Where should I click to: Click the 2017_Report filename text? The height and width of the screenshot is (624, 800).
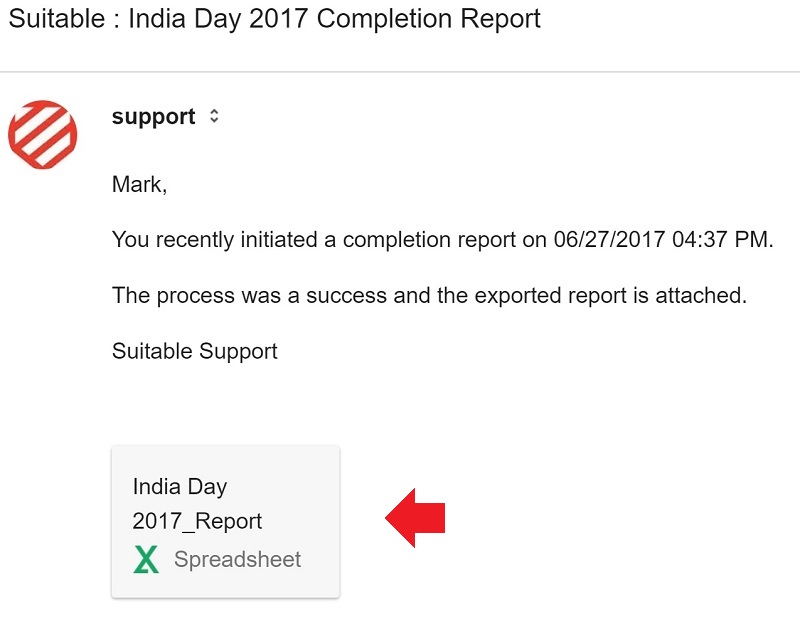tap(197, 521)
